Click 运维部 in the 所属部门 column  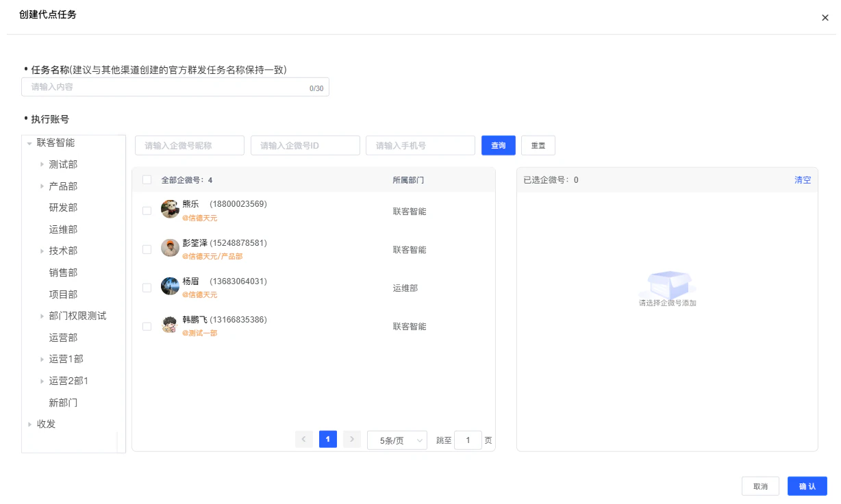[405, 288]
